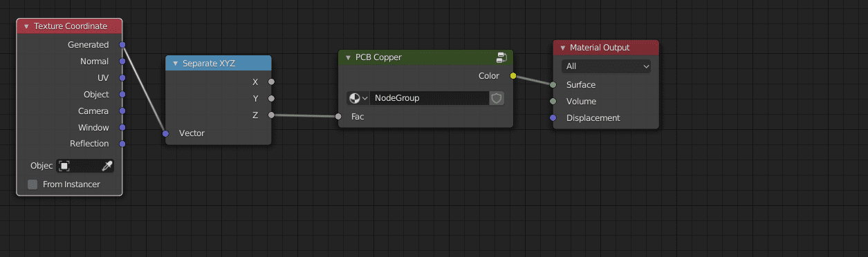Image resolution: width=868 pixels, height=257 pixels.
Task: Click the Displacement label
Action: point(593,118)
